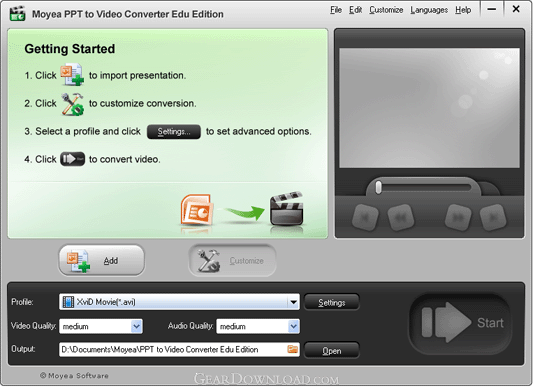Click the PowerPoint logo graphic

pos(197,211)
